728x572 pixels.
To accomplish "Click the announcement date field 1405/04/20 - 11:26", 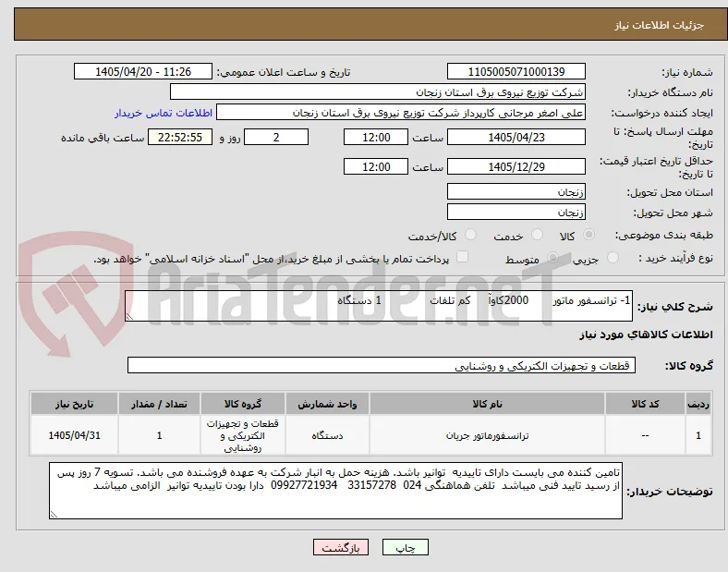I will tap(143, 71).
